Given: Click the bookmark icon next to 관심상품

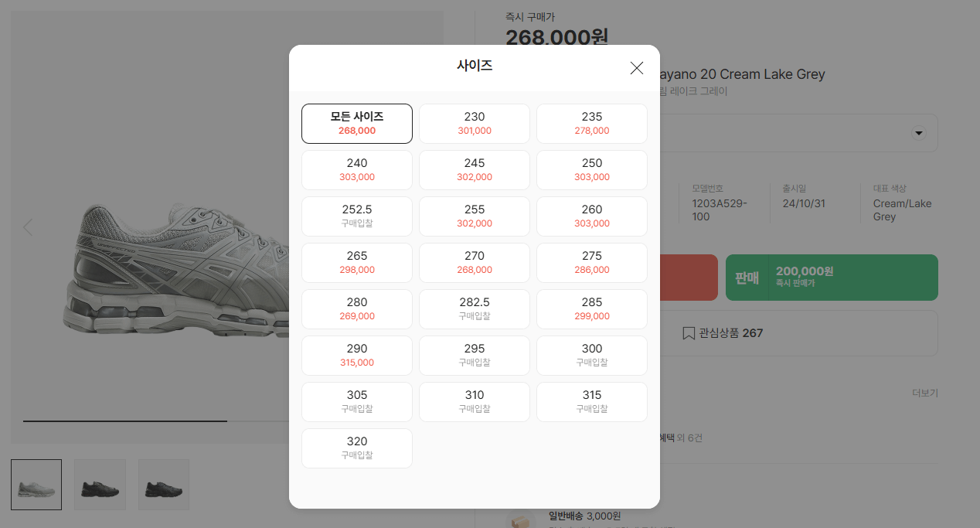Looking at the screenshot, I should (x=689, y=333).
